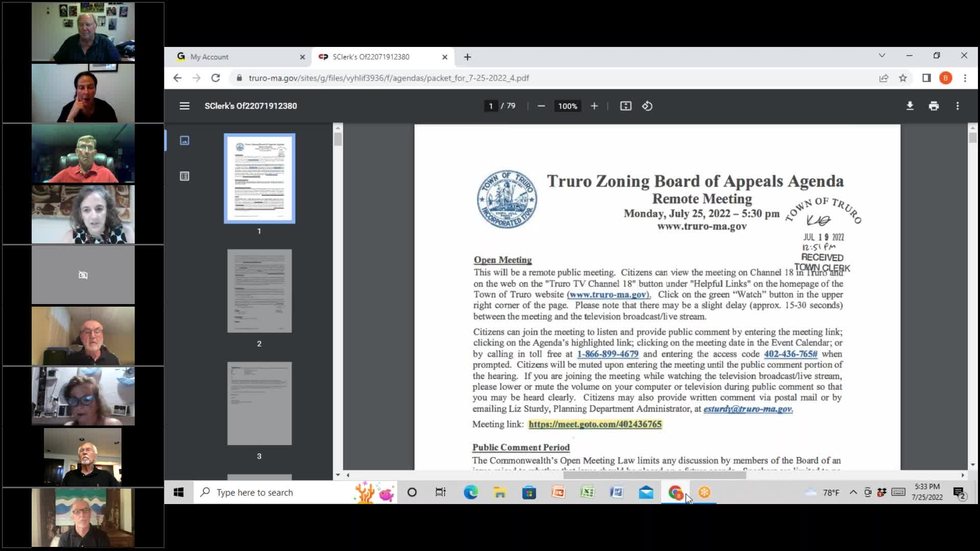Open Chrome's three-dot menu

pyautogui.click(x=965, y=78)
